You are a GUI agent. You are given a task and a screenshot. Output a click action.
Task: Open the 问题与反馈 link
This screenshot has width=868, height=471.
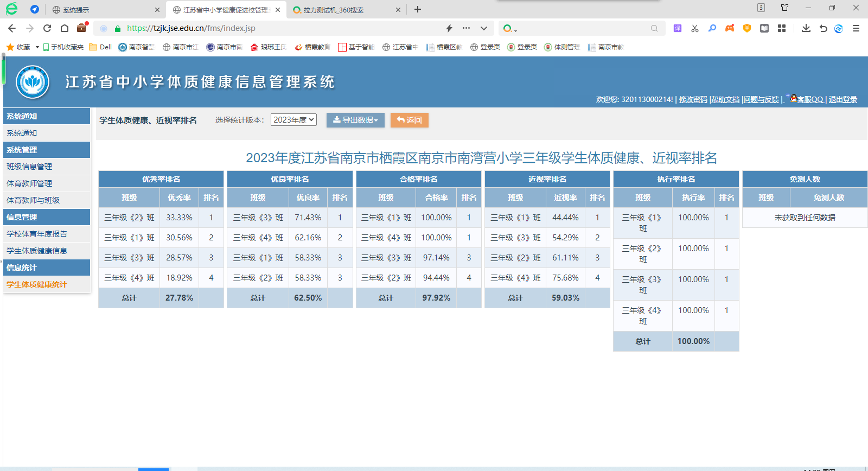coord(761,99)
